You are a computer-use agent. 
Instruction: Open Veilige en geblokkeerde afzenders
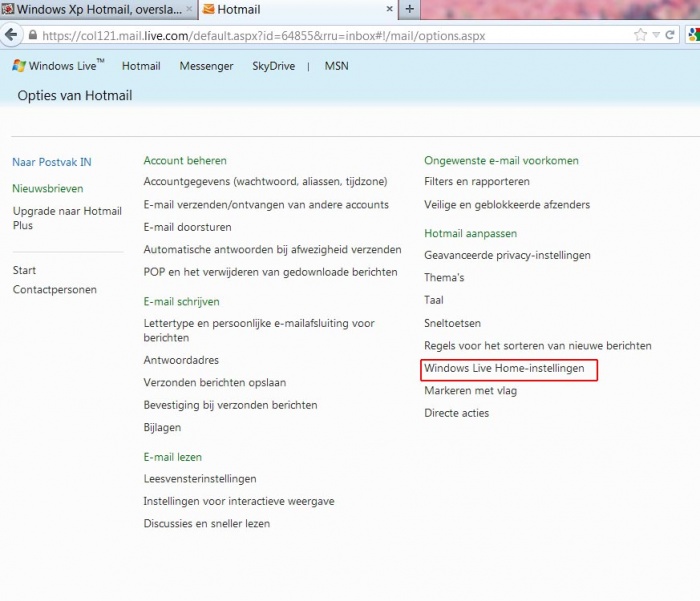[507, 205]
